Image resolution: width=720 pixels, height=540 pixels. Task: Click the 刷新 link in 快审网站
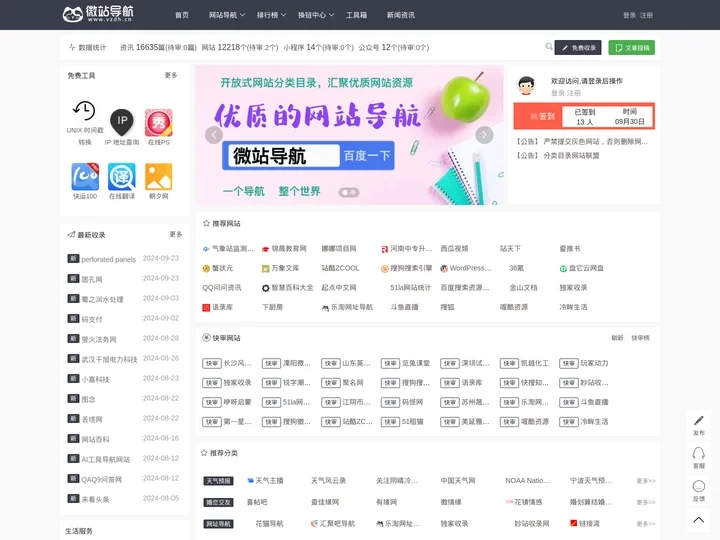617,338
